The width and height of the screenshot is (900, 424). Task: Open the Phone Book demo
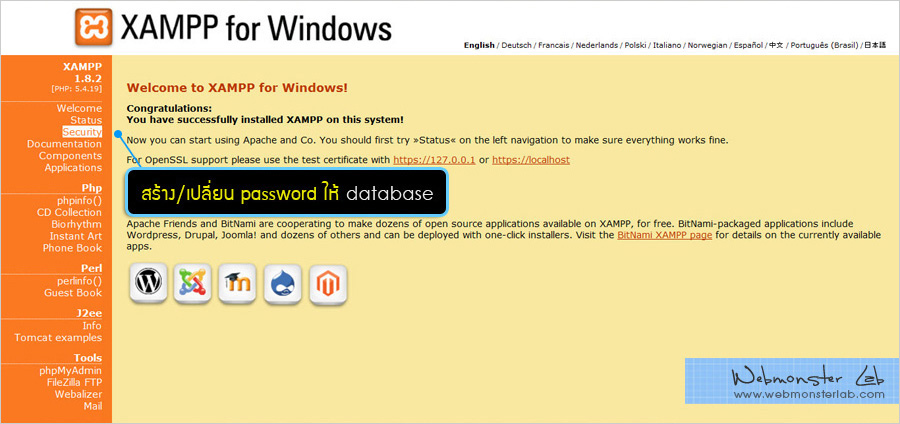72,248
